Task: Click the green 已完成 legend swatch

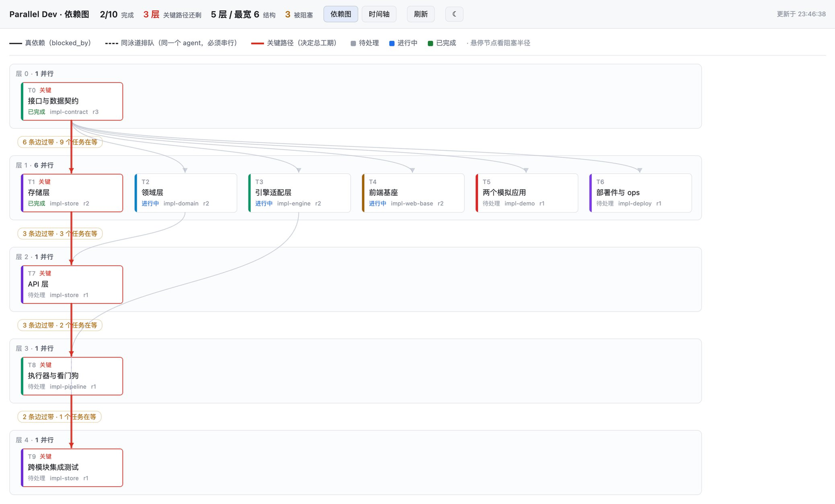Action: [x=430, y=43]
